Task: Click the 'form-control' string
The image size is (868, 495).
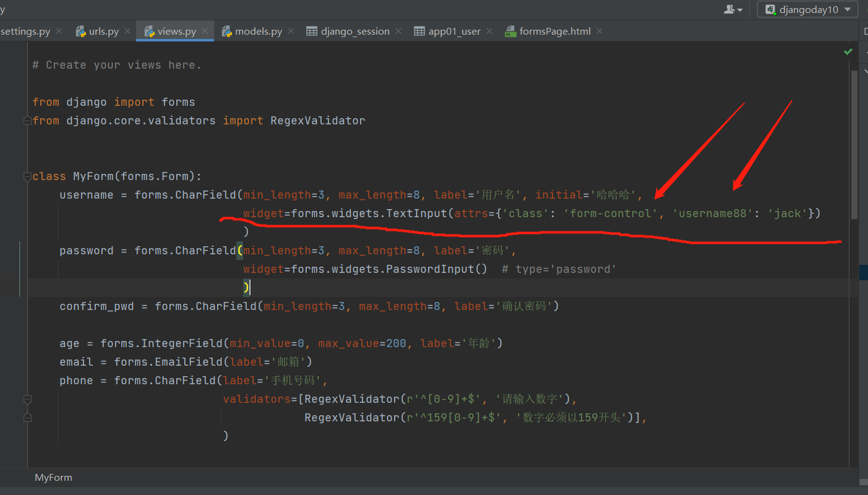Action: point(611,213)
